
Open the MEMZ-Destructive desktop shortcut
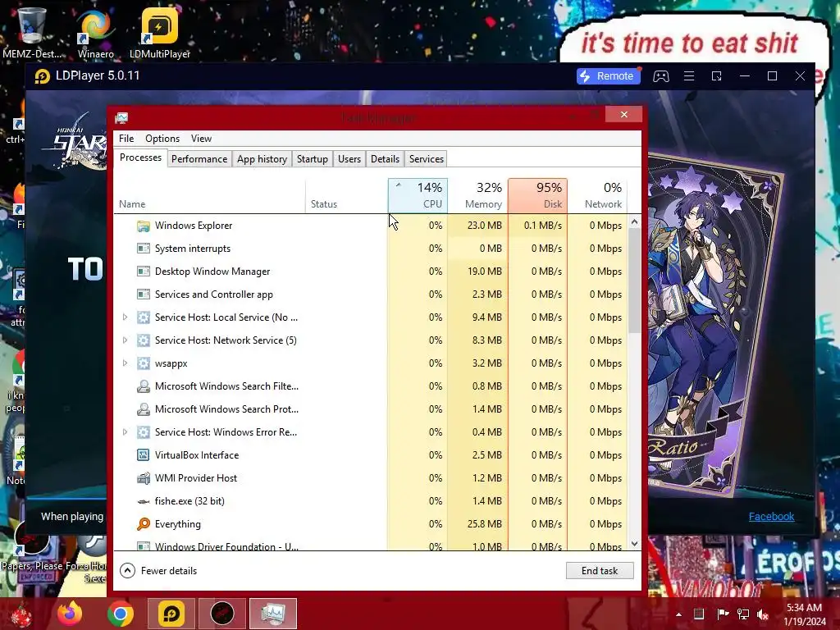pos(32,32)
